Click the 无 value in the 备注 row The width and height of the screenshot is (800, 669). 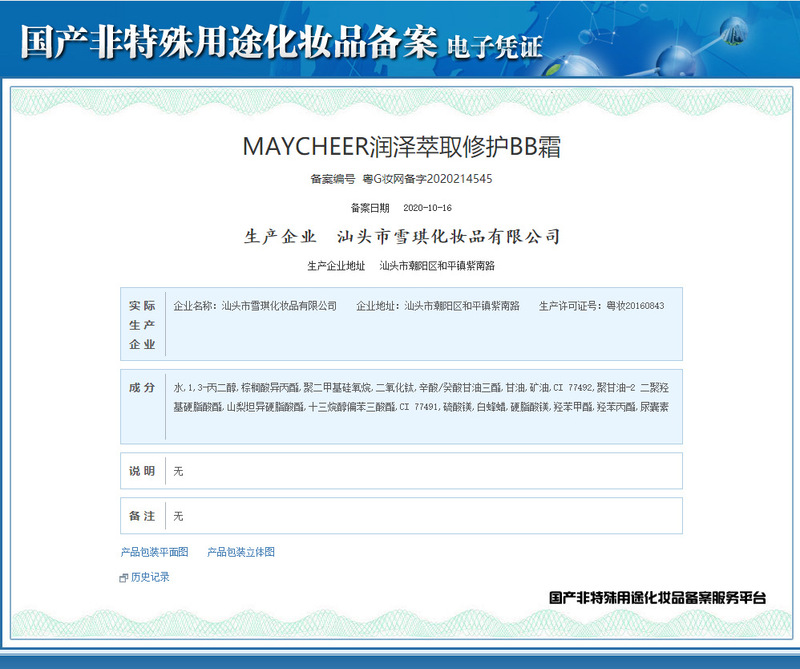click(x=178, y=516)
